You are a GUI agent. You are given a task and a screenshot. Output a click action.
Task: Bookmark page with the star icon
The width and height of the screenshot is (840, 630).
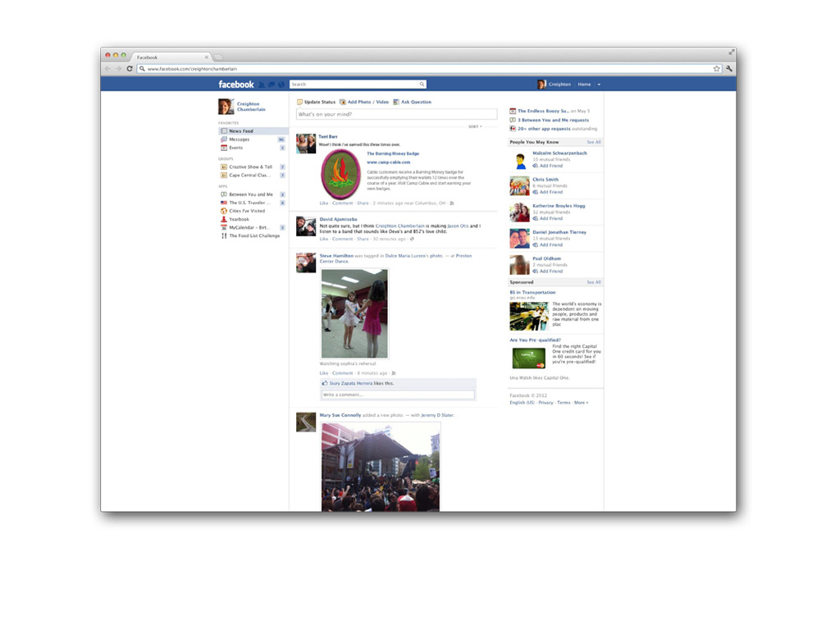pyautogui.click(x=716, y=69)
